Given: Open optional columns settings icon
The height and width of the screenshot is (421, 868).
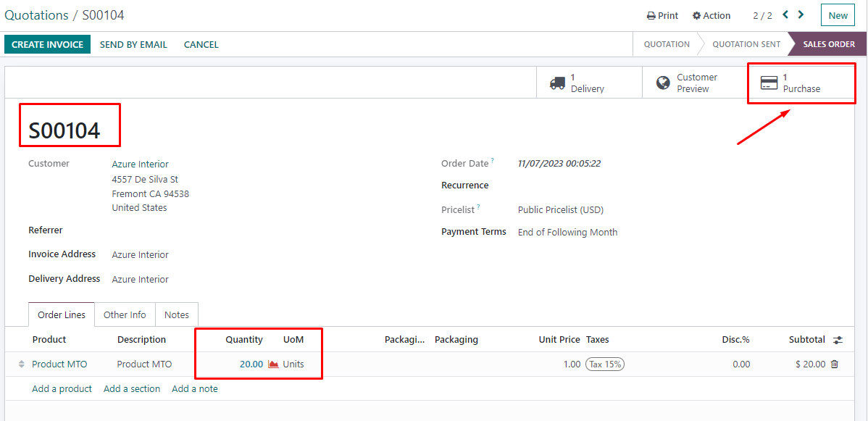Looking at the screenshot, I should 838,340.
